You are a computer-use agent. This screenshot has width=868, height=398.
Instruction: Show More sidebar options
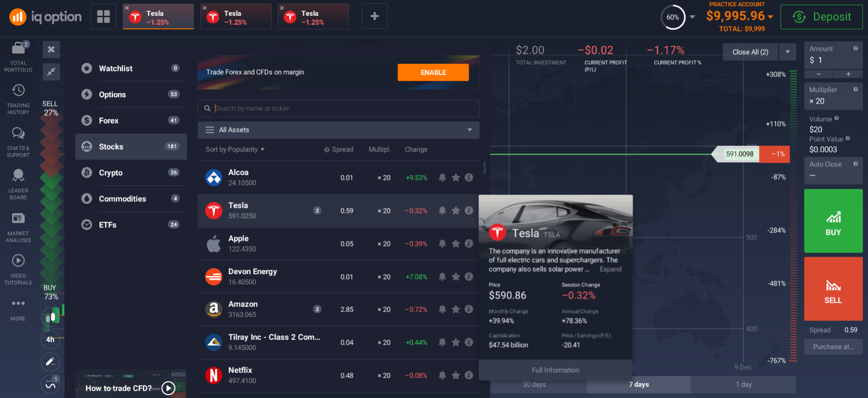pos(19,310)
